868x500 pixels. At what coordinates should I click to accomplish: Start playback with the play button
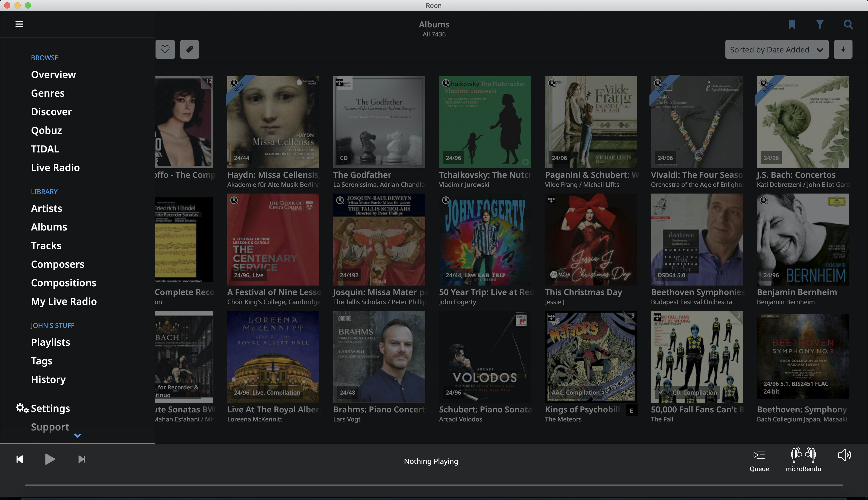point(50,459)
